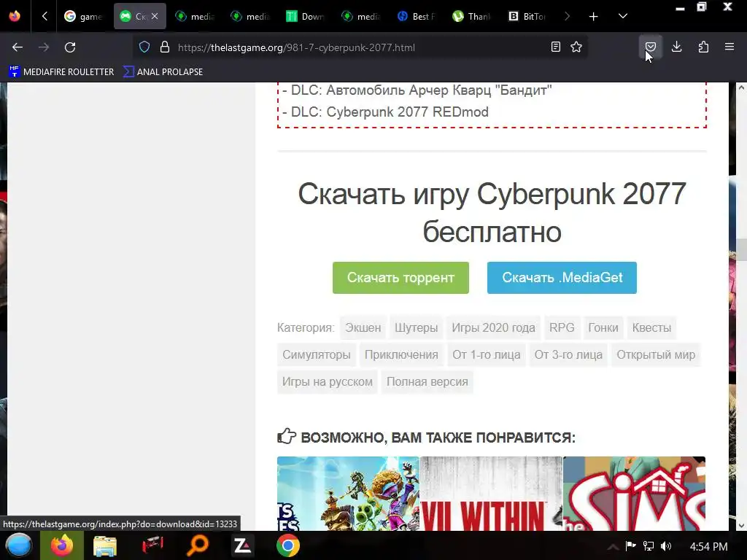Open the Start menu orb
This screenshot has width=747, height=560.
(19, 545)
